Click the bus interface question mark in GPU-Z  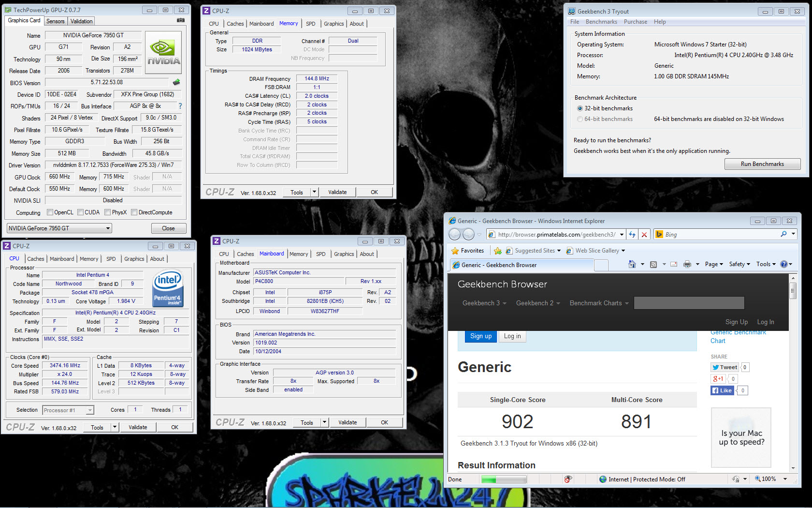click(180, 106)
